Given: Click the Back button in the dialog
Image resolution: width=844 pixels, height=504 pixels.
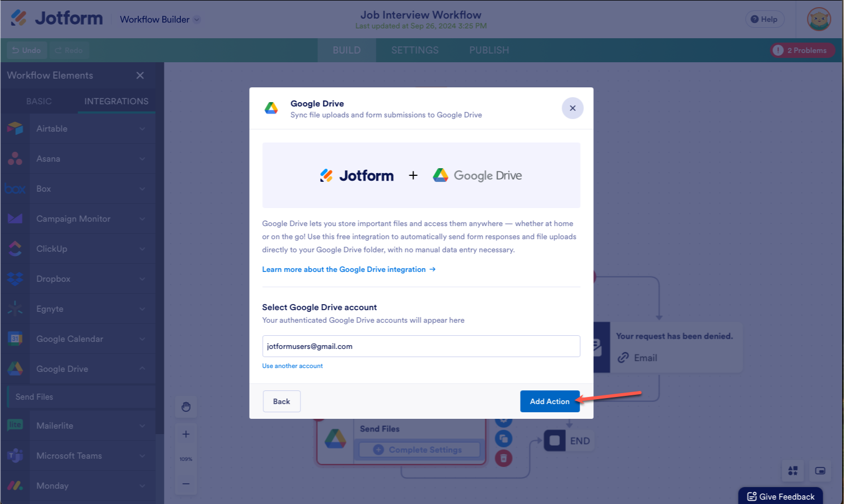Looking at the screenshot, I should [281, 401].
